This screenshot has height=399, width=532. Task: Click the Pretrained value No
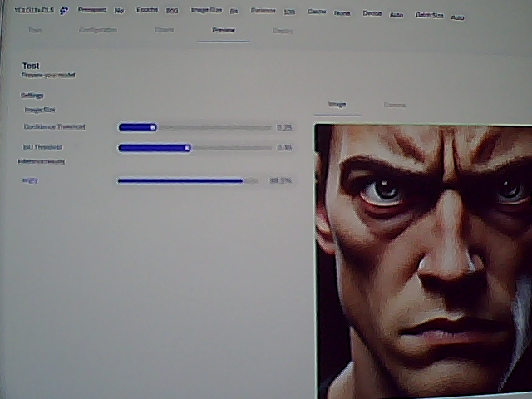pyautogui.click(x=119, y=11)
